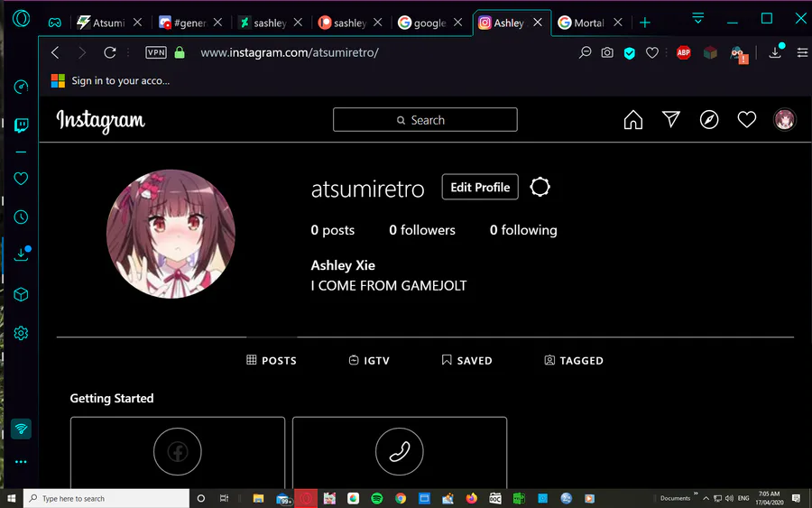Open the ABP Adblock Plus extension
The image size is (812, 508).
[684, 52]
